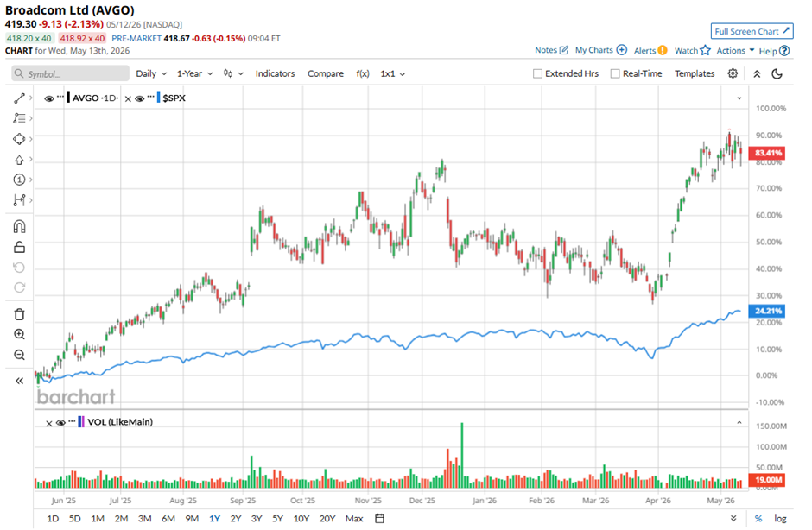Viewport: 812px width, 530px height.
Task: Switch the y-axis to log scale
Action: (780, 518)
